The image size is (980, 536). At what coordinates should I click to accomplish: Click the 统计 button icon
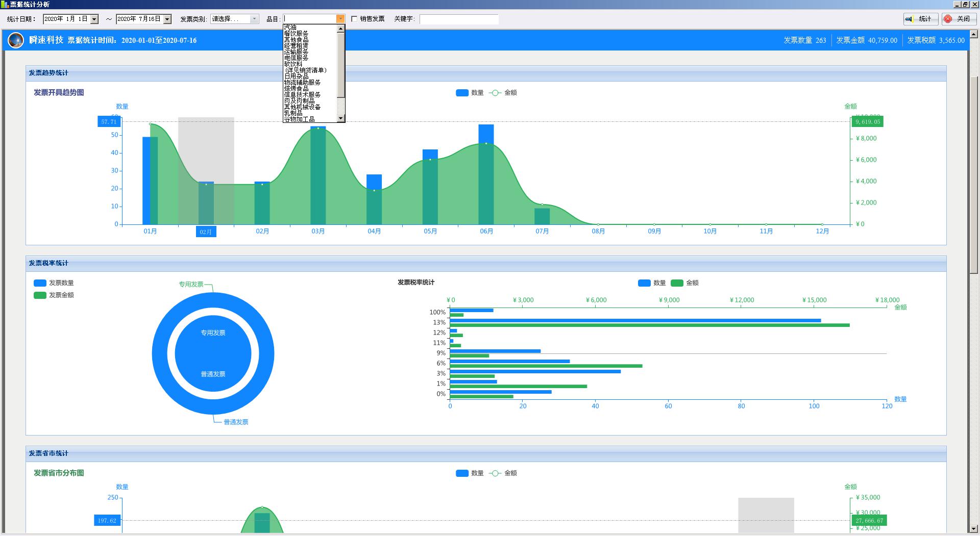[x=909, y=19]
